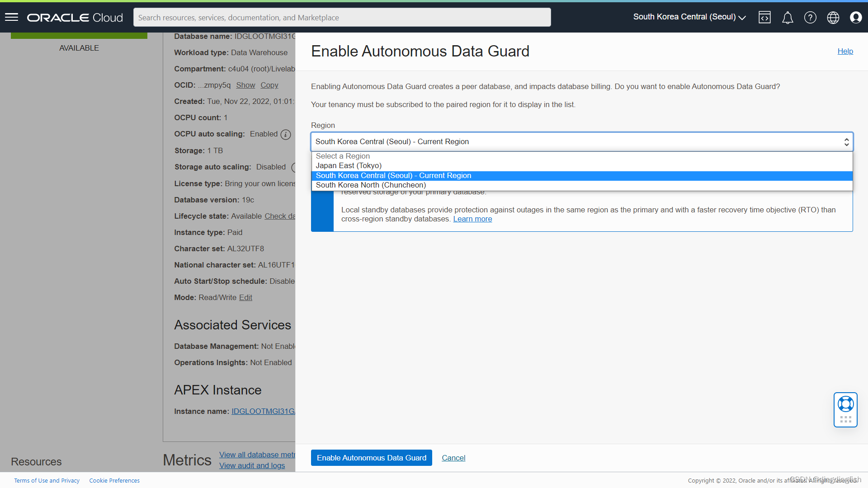The width and height of the screenshot is (868, 488).
Task: Click Copy next to the OCID
Action: tap(269, 85)
